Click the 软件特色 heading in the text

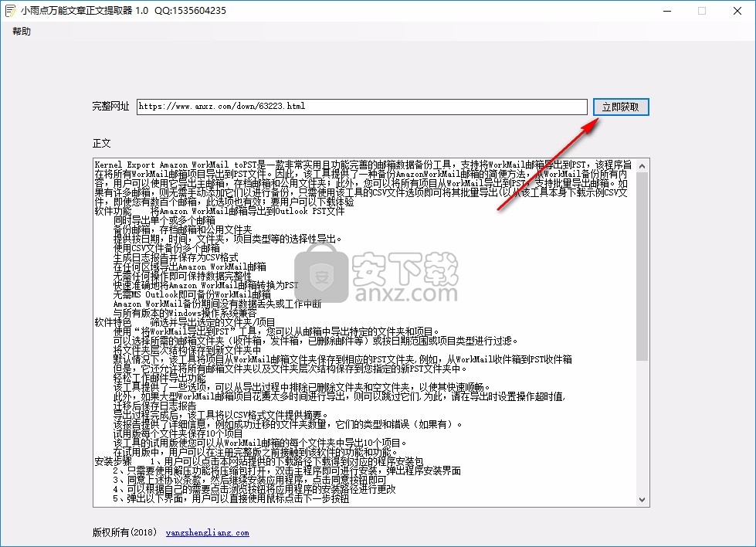point(113,322)
